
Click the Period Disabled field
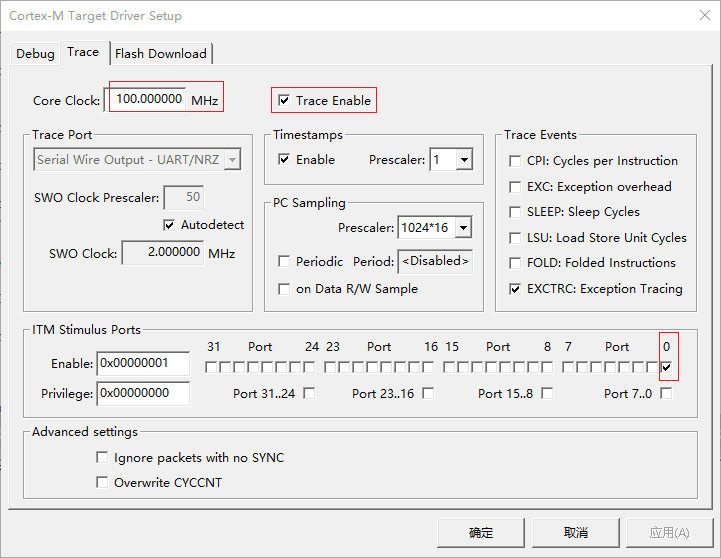tap(435, 261)
